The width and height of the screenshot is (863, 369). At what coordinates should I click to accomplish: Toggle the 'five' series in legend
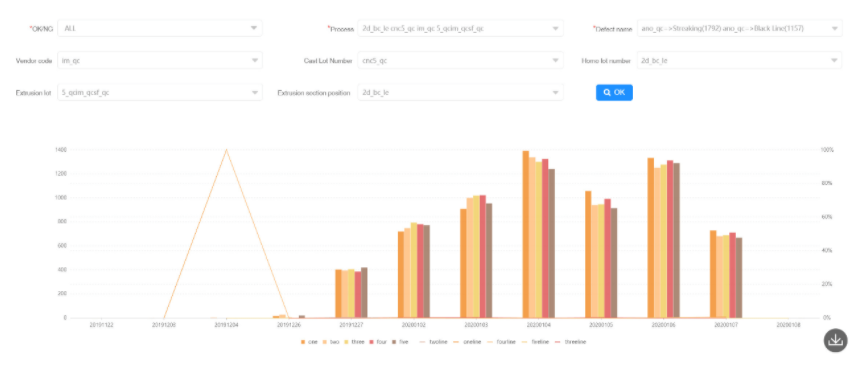point(400,342)
